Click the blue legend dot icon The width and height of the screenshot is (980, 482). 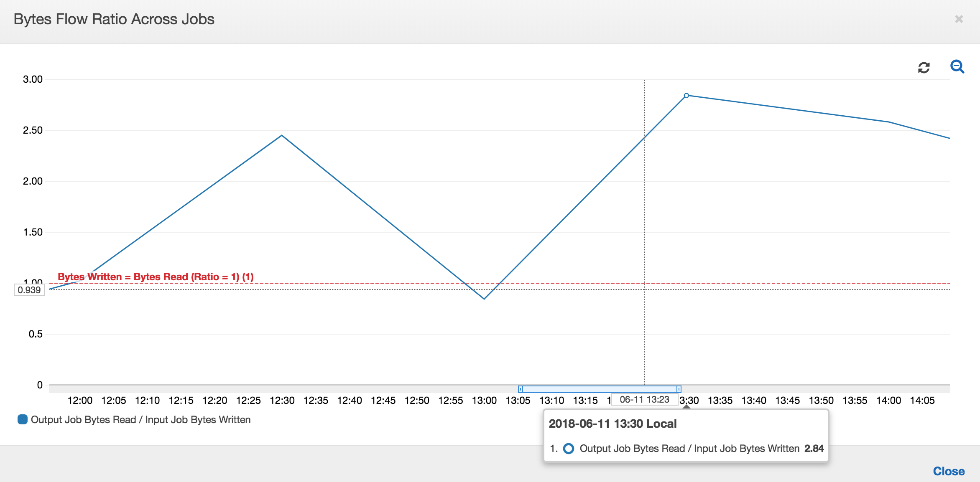coord(22,419)
